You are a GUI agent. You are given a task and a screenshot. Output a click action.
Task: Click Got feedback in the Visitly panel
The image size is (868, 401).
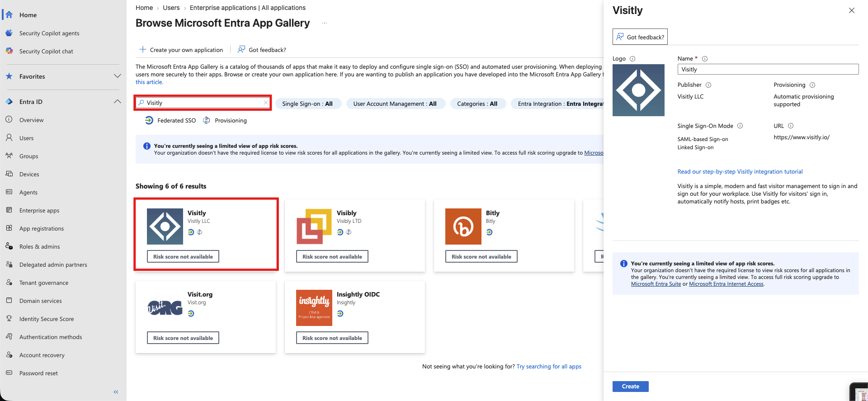pyautogui.click(x=640, y=37)
